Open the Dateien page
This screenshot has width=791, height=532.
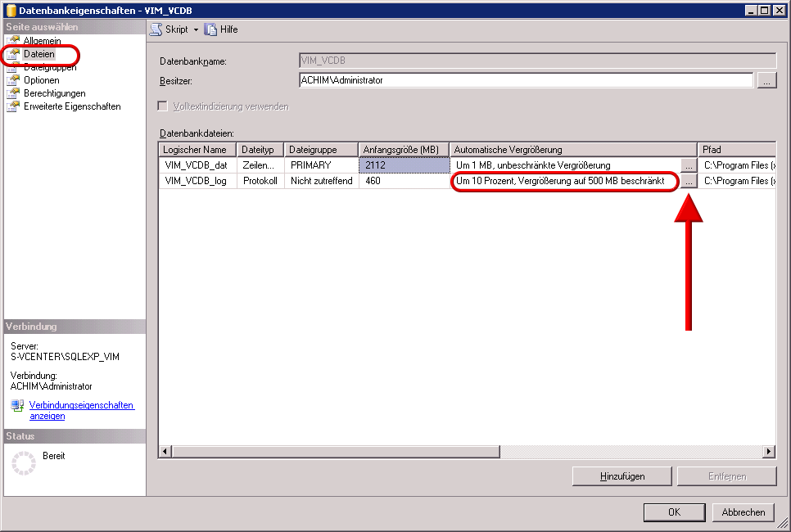click(38, 54)
